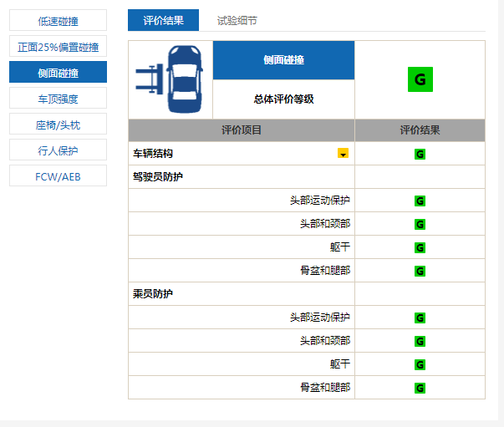Click driver 头部运动保护 G rating icon

pos(420,201)
